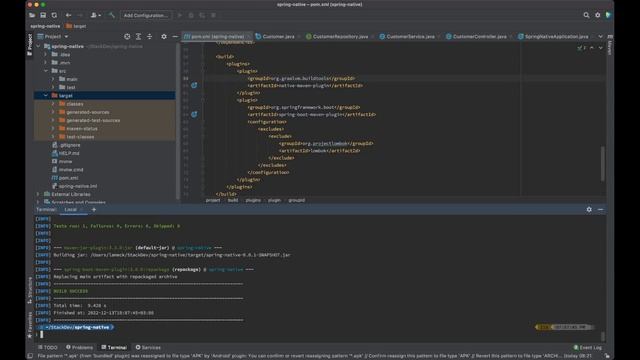Collapse the target folder
Viewport: 640px width, 360px height.
point(46,96)
